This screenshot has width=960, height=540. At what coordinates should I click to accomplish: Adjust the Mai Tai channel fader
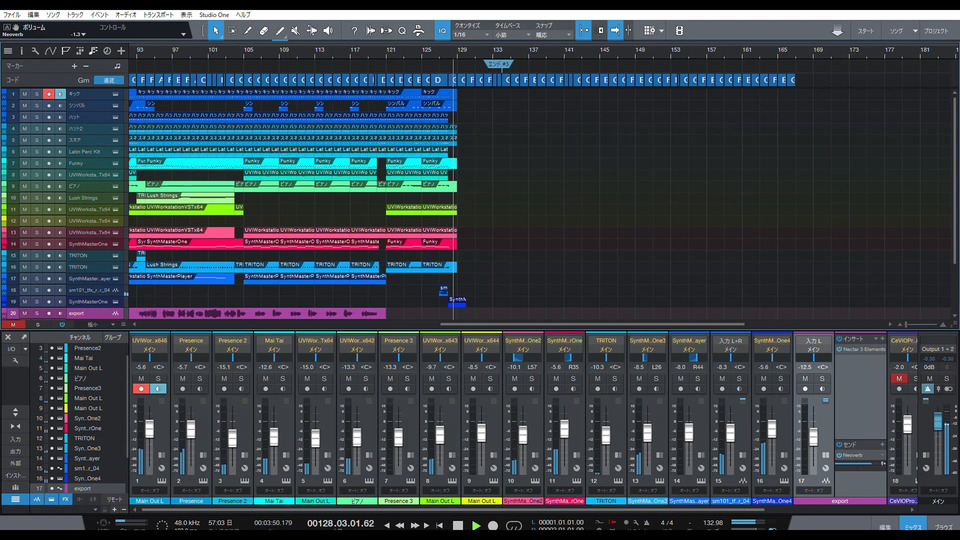pos(274,436)
